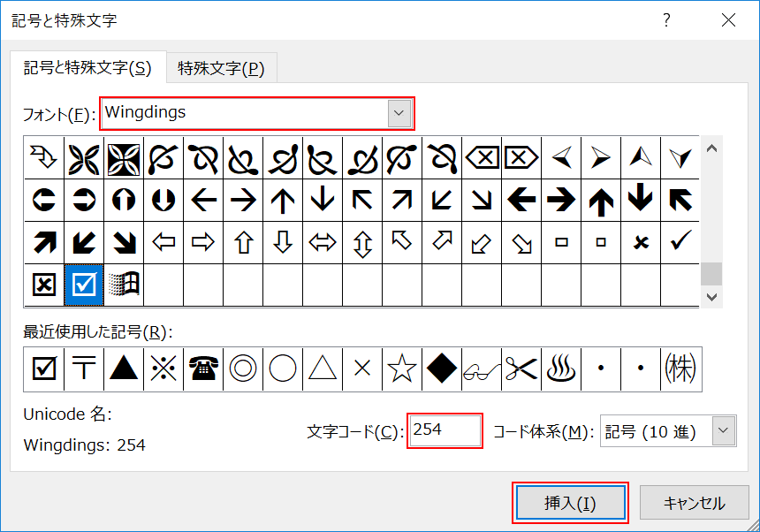760x532 pixels.
Task: Select the bold left arrow symbol
Action: 521,200
